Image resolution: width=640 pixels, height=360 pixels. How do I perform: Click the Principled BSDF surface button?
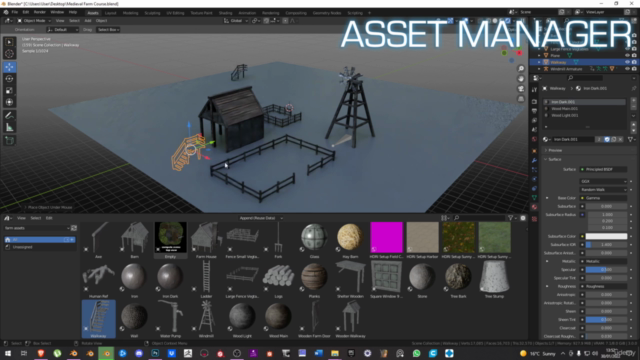coord(603,169)
